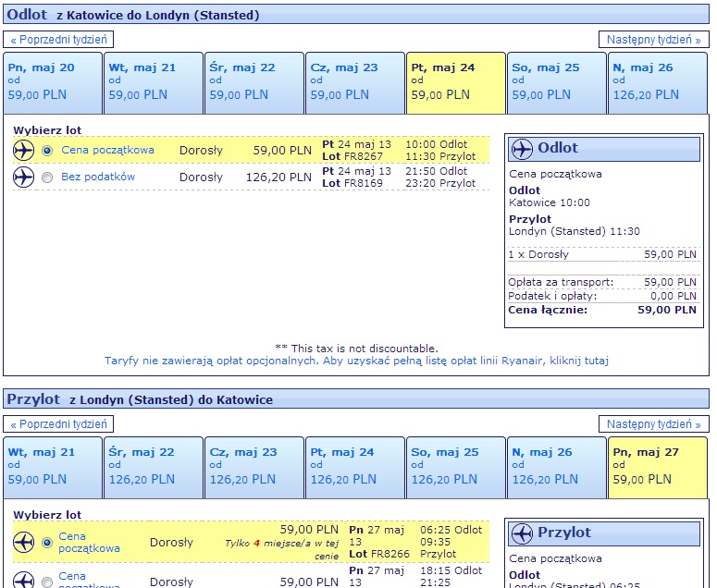Click the Bez podatków fare link

tap(98, 177)
